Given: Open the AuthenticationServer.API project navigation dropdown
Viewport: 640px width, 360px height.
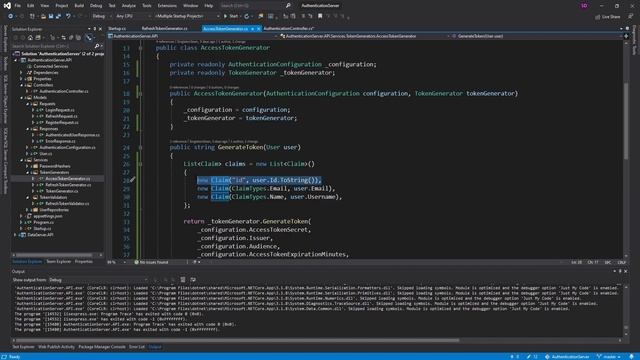Looking at the screenshot, I should 193,36.
